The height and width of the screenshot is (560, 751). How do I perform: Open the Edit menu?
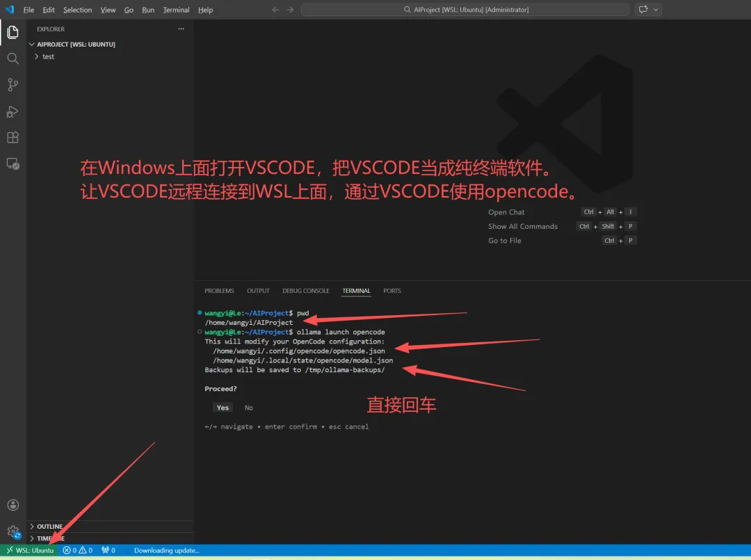49,10
